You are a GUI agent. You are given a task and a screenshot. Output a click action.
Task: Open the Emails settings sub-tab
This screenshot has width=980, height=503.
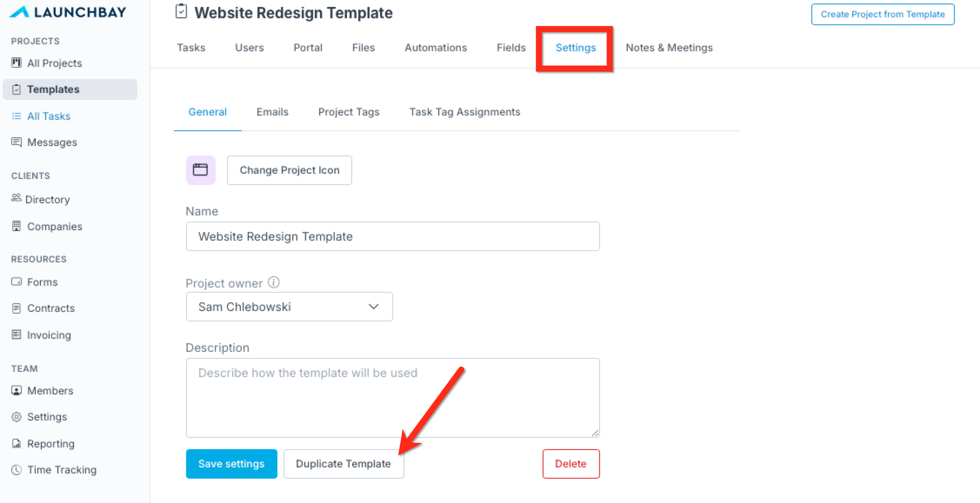click(x=272, y=112)
